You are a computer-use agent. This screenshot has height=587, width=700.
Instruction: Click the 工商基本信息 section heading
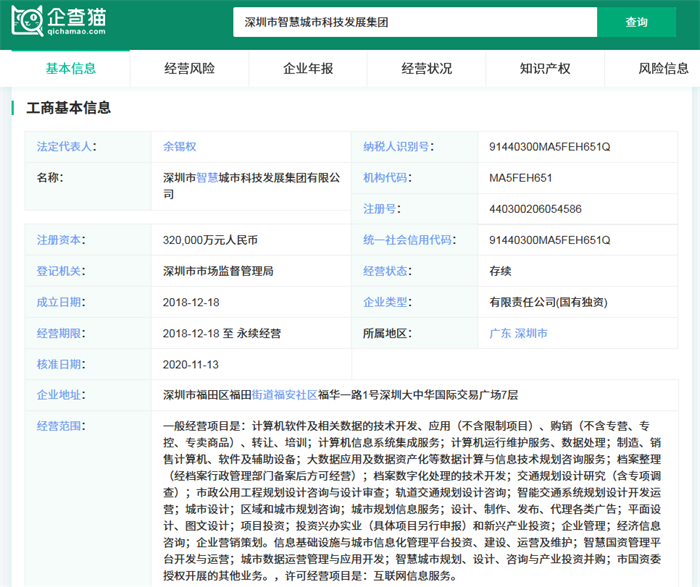click(x=68, y=108)
